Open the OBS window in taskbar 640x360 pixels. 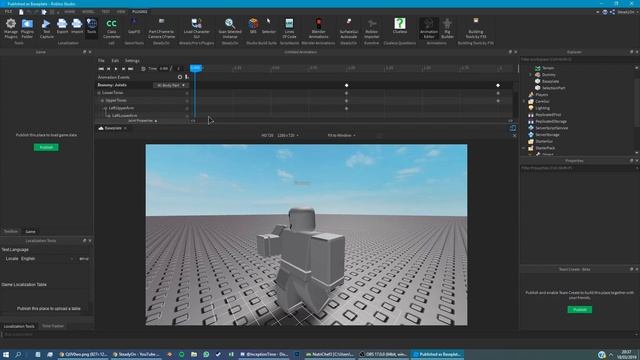click(x=384, y=354)
